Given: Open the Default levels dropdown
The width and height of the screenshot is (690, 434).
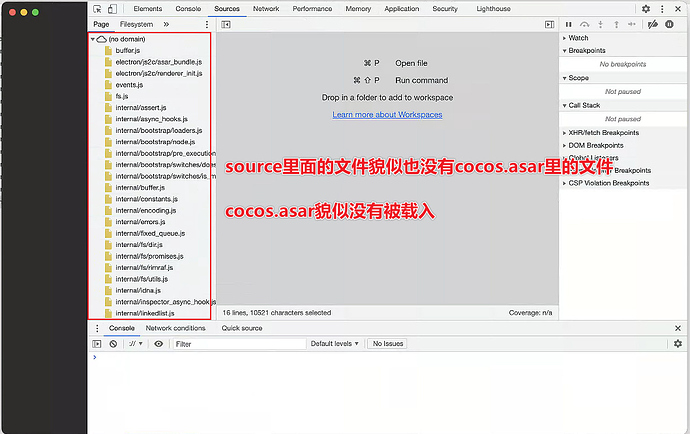Looking at the screenshot, I should pos(334,344).
